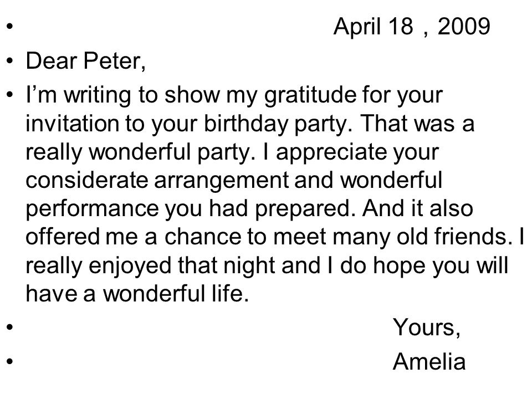
Task: Click the bullet before Amelia line
Action: pos(10,362)
